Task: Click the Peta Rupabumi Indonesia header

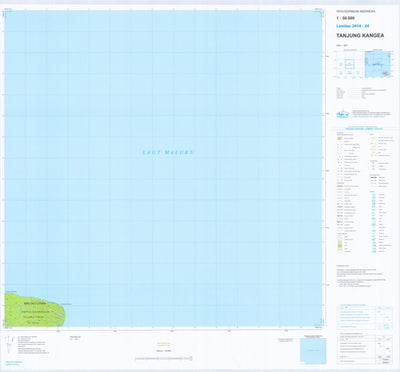Action: (x=355, y=11)
